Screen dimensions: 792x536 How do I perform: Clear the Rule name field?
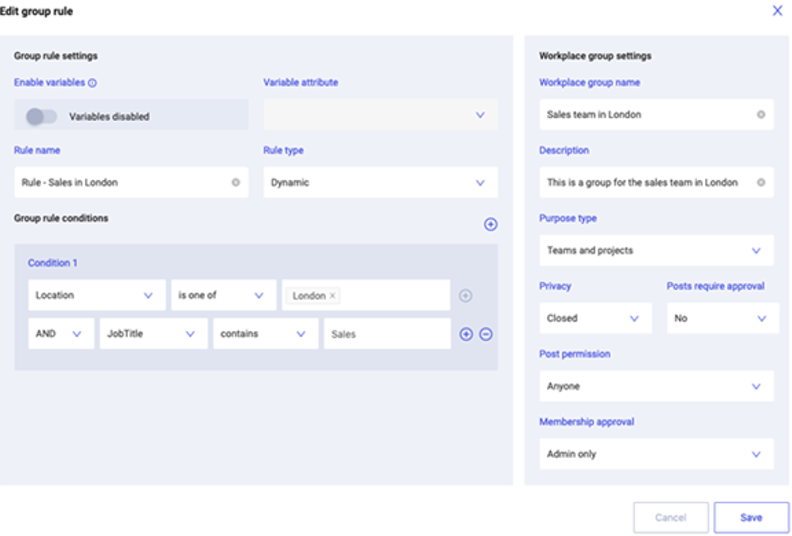pos(235,182)
